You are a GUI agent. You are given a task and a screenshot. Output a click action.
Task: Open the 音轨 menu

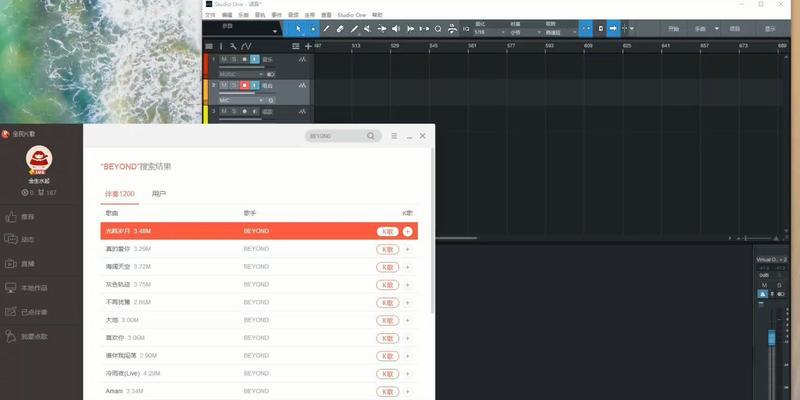tap(260, 15)
